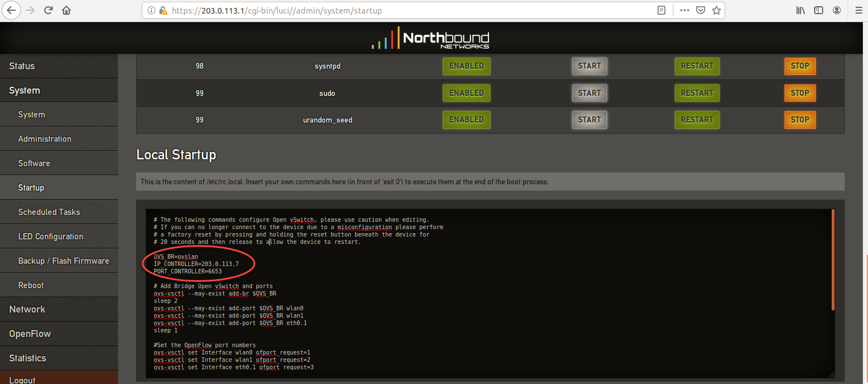Viewport: 868px width, 384px height.
Task: Click Logout in the sidebar
Action: pyautogui.click(x=59, y=378)
